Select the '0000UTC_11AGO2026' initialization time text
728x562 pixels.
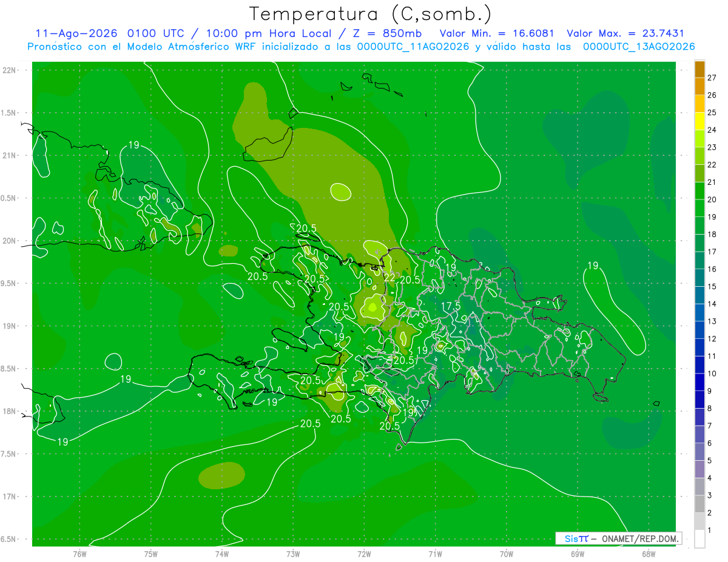pos(412,47)
